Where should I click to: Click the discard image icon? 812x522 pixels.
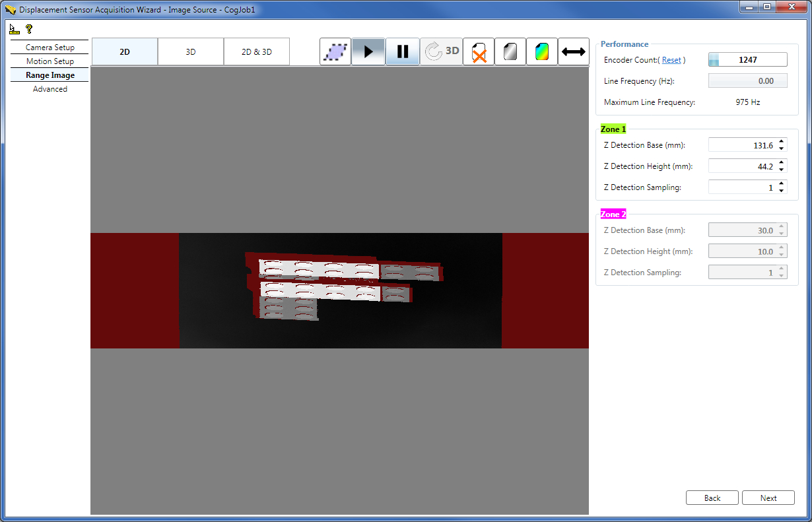tap(478, 51)
